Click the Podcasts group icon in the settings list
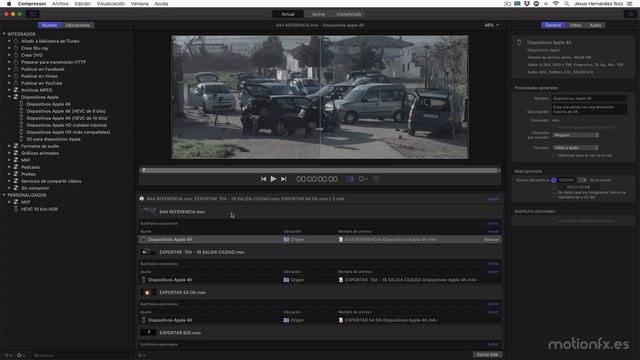The height and width of the screenshot is (360, 640). click(x=16, y=167)
